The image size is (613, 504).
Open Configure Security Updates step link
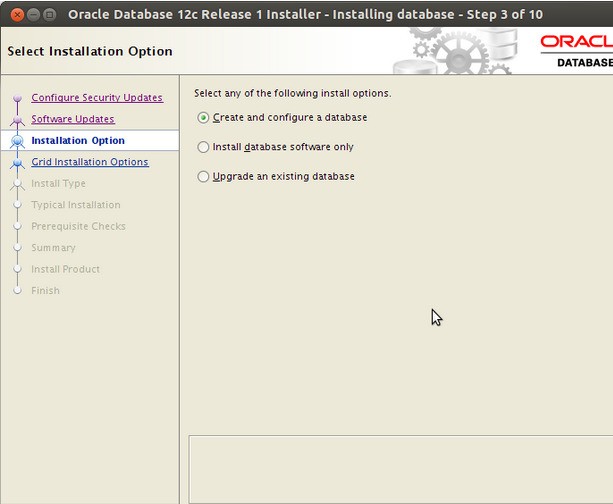pyautogui.click(x=97, y=97)
